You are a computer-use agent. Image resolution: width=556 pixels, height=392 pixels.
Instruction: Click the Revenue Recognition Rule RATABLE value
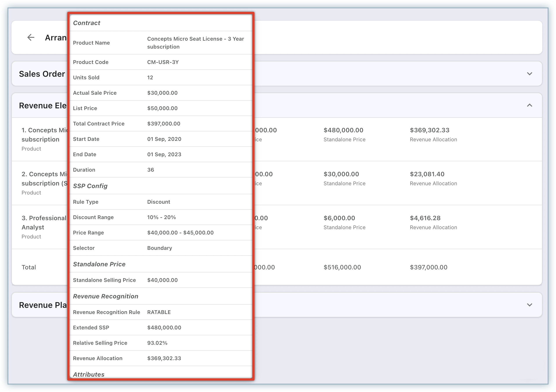159,312
